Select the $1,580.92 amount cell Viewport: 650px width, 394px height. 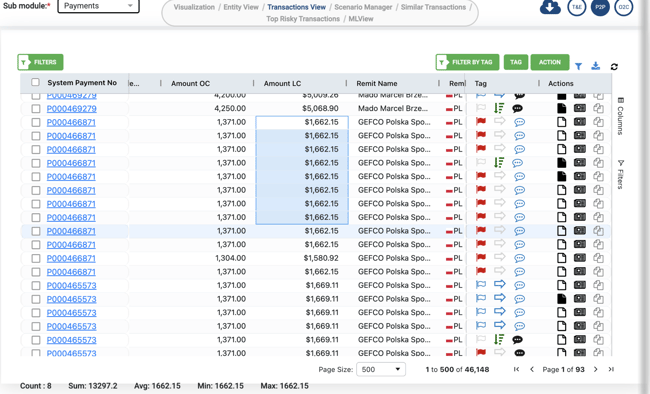(x=302, y=258)
